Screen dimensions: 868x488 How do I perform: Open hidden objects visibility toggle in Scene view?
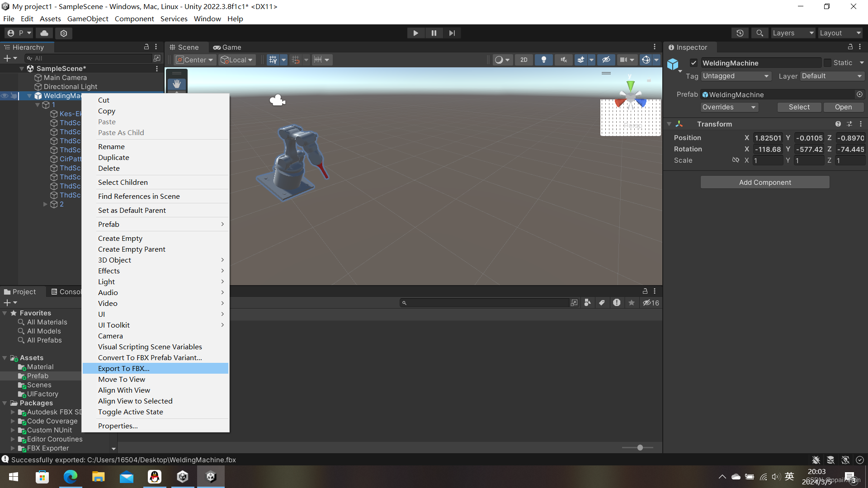click(606, 60)
